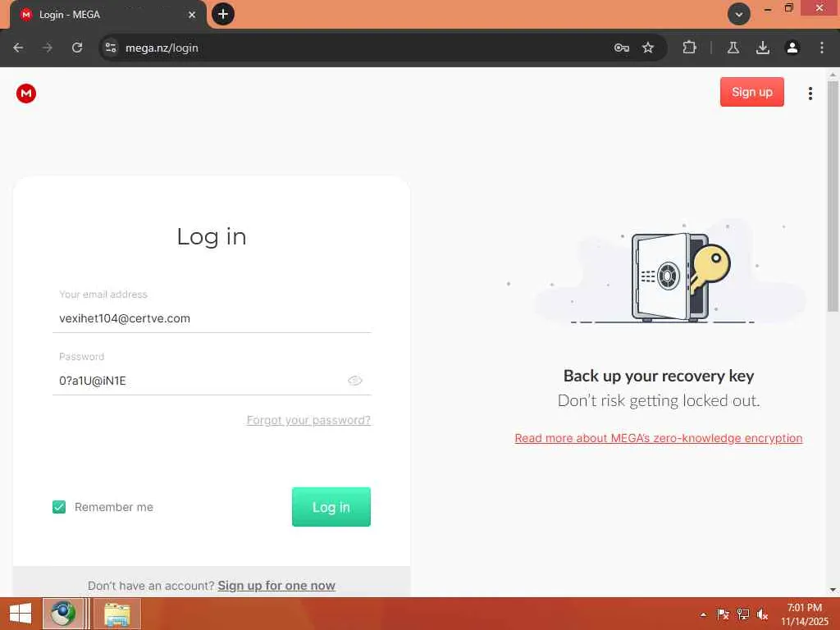Open the Extensions puzzle icon
This screenshot has width=840, height=630.
(x=689, y=48)
